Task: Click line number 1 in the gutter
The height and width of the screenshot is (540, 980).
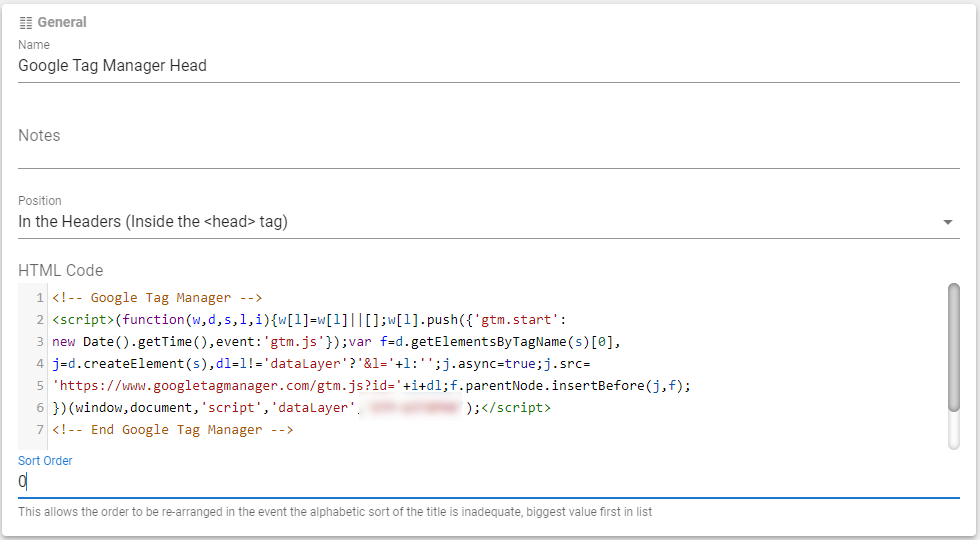Action: [x=39, y=298]
